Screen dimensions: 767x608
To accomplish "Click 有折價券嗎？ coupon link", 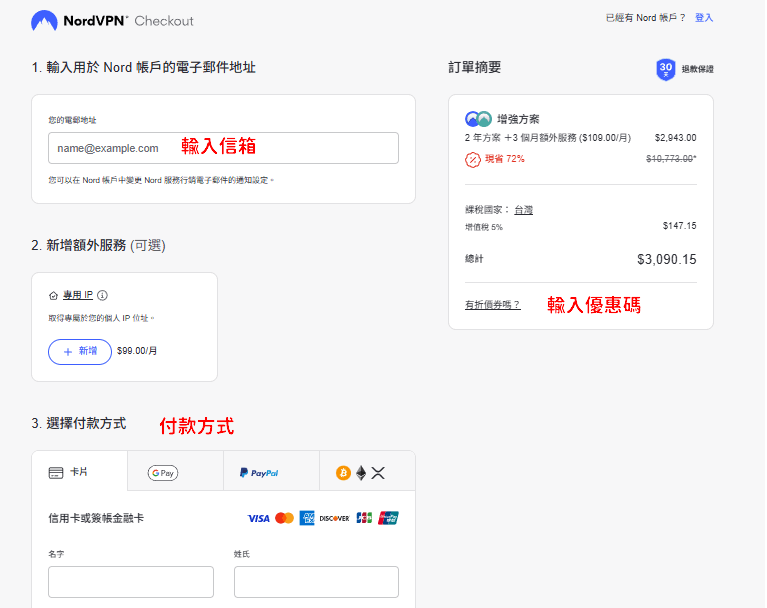I will (493, 305).
